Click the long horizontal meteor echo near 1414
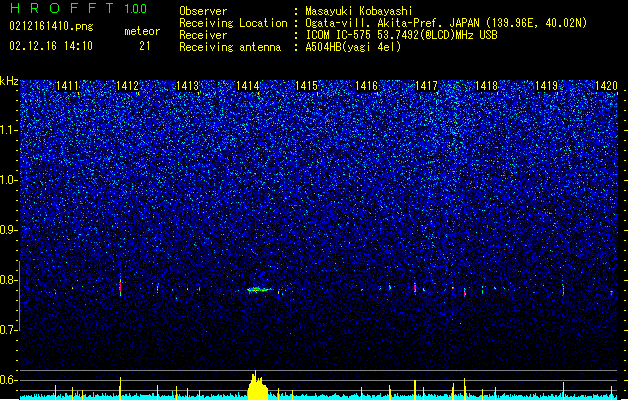The image size is (629, 400). tap(259, 290)
